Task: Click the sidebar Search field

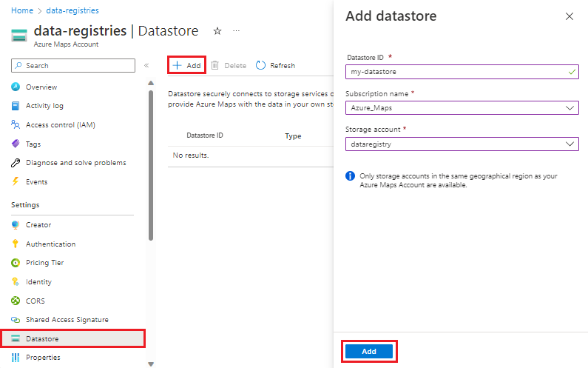Action: [73, 65]
